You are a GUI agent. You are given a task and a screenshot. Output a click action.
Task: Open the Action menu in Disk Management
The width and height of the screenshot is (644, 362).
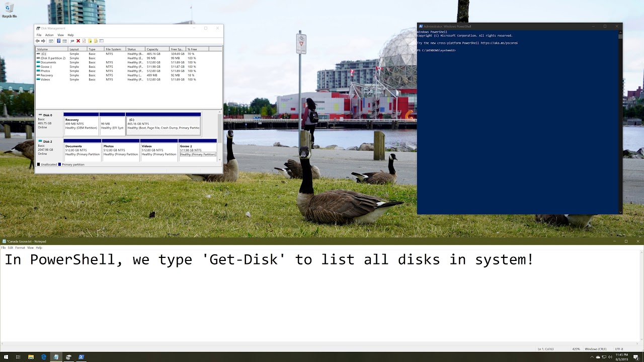point(49,35)
